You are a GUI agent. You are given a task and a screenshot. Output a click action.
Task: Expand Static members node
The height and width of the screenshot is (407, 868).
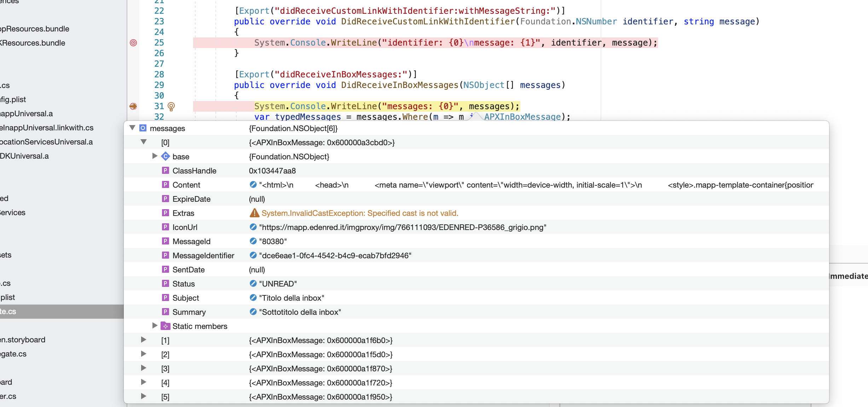click(155, 326)
